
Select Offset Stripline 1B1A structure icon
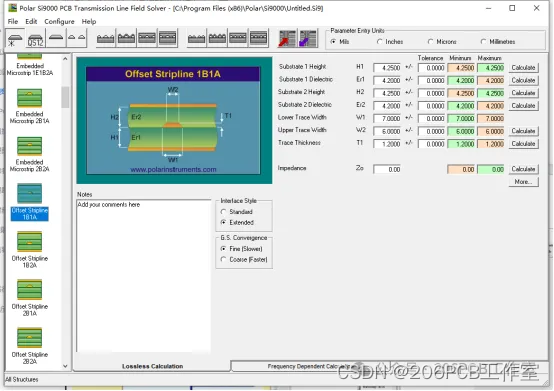tap(30, 194)
